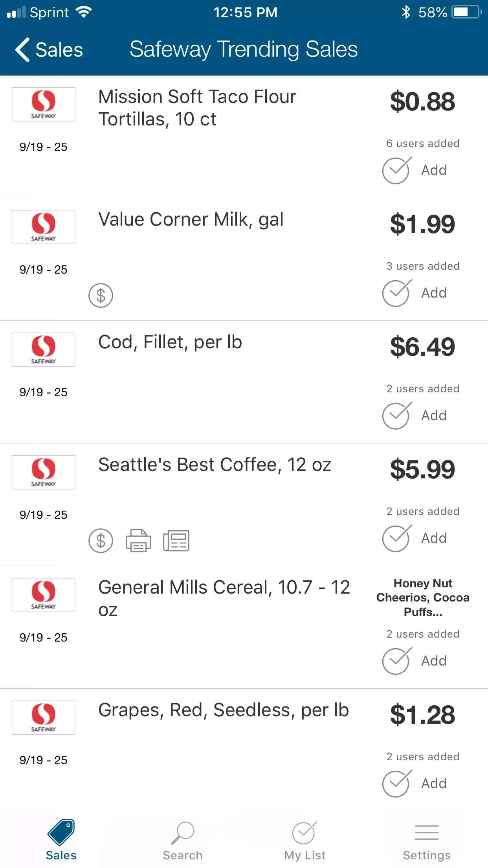Check the Add circle for Seattle's Best Coffee
Image resolution: width=488 pixels, height=868 pixels.
click(x=397, y=538)
